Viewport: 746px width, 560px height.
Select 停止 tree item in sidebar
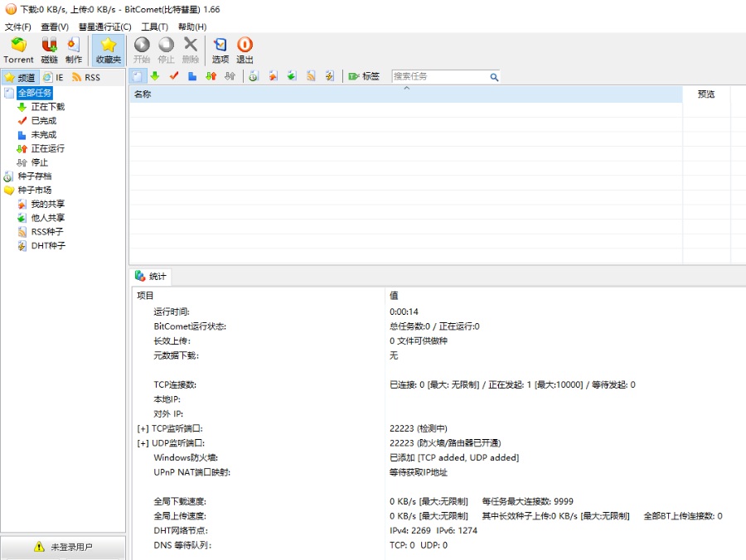click(x=40, y=162)
